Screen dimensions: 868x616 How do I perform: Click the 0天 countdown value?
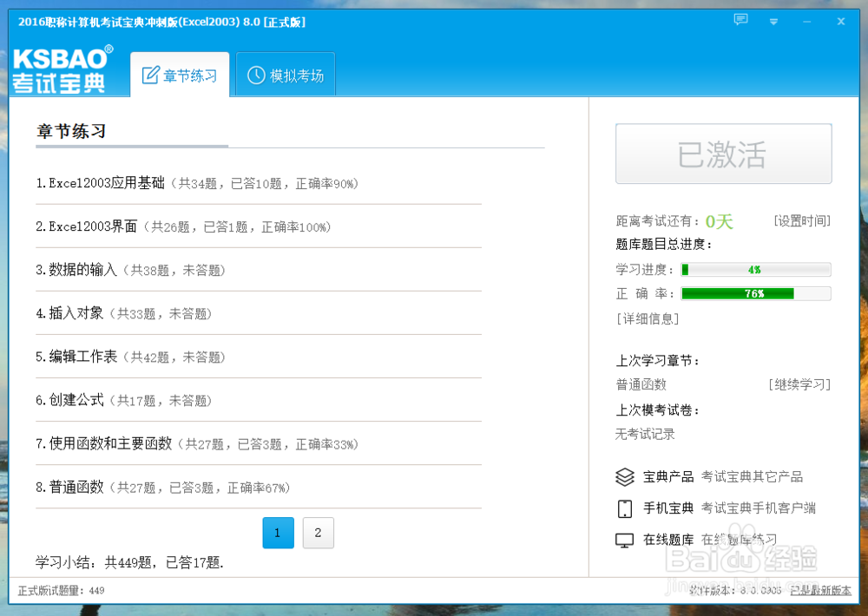point(719,221)
